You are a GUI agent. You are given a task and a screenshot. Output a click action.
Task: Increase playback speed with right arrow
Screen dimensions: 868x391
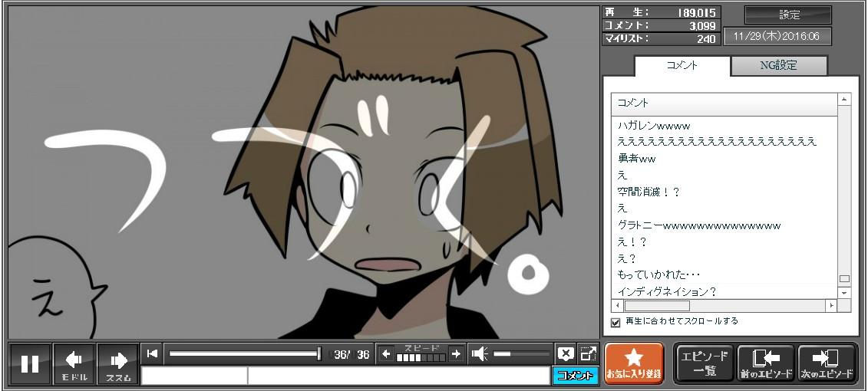456,353
